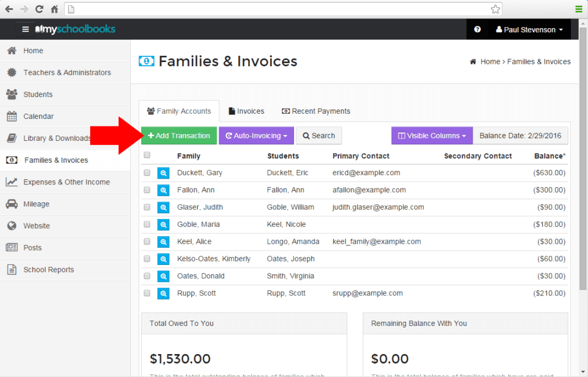
Task: Switch to the Invoices tab
Action: [x=246, y=111]
